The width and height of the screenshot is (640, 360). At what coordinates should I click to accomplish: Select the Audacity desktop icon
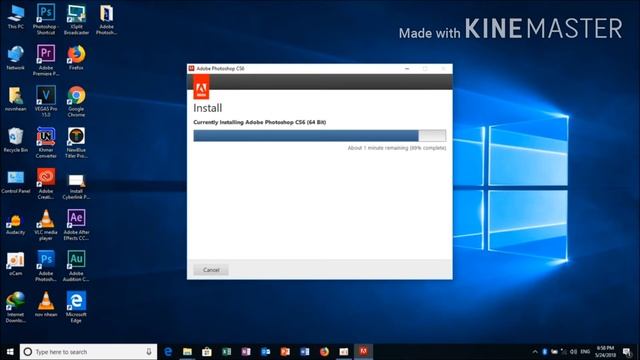click(16, 224)
